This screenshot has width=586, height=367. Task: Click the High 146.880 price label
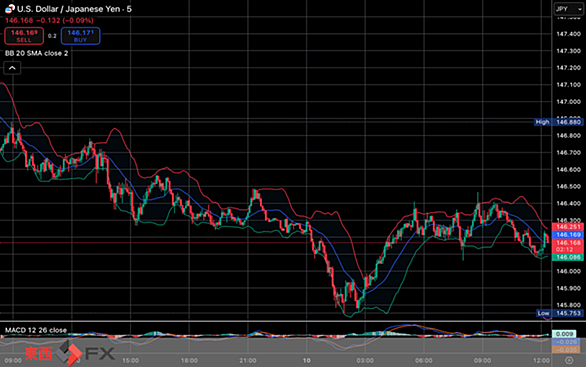(559, 122)
